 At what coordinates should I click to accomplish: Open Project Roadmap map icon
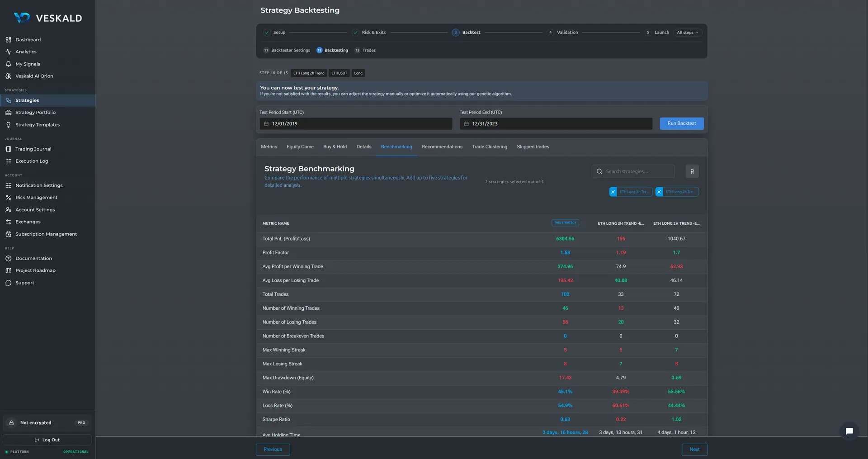(8, 271)
